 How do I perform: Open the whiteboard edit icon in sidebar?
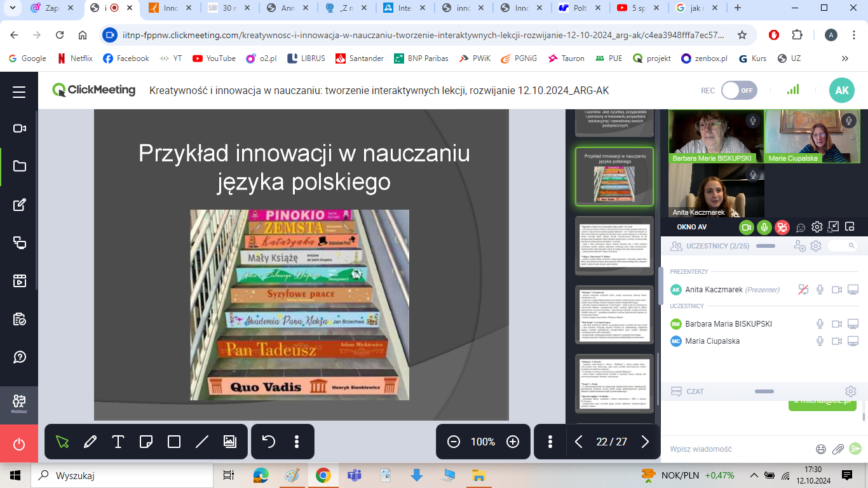[19, 204]
